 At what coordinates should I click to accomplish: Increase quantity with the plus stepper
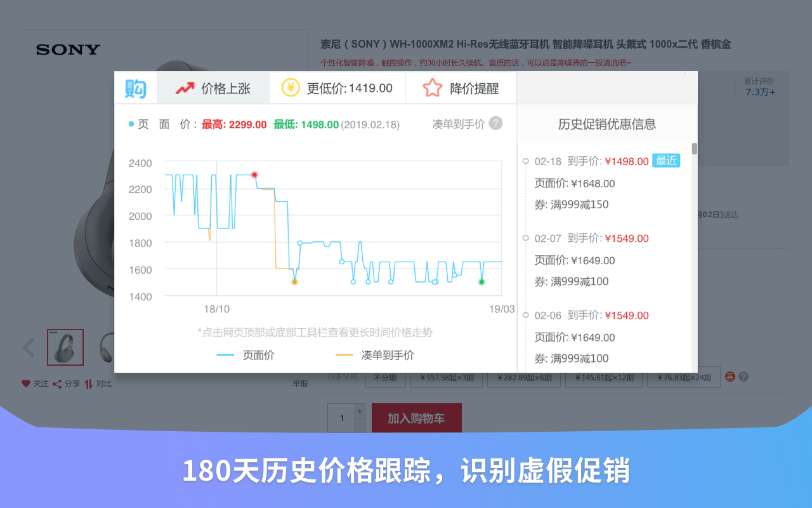(x=360, y=411)
